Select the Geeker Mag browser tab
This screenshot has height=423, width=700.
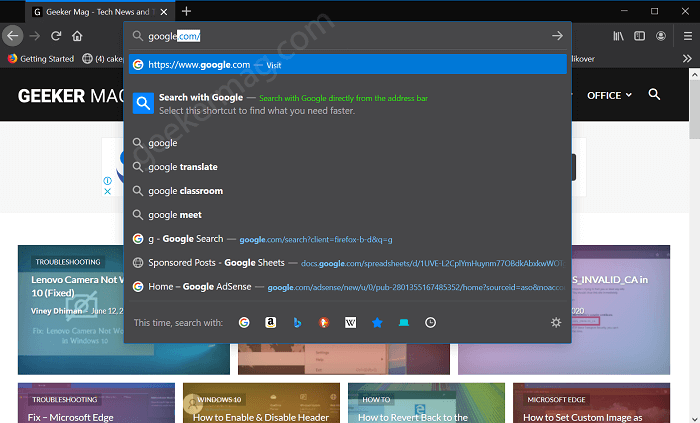tap(100, 12)
